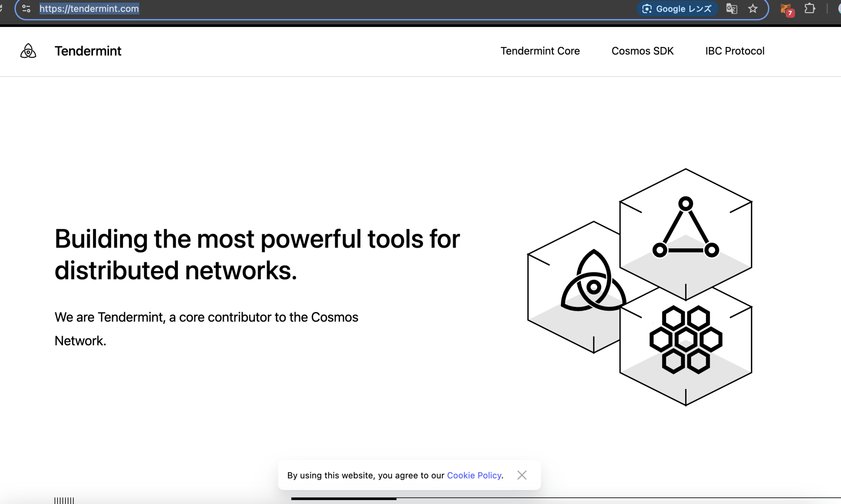Bookmark this page with the star icon
This screenshot has height=504, width=841.
click(753, 9)
